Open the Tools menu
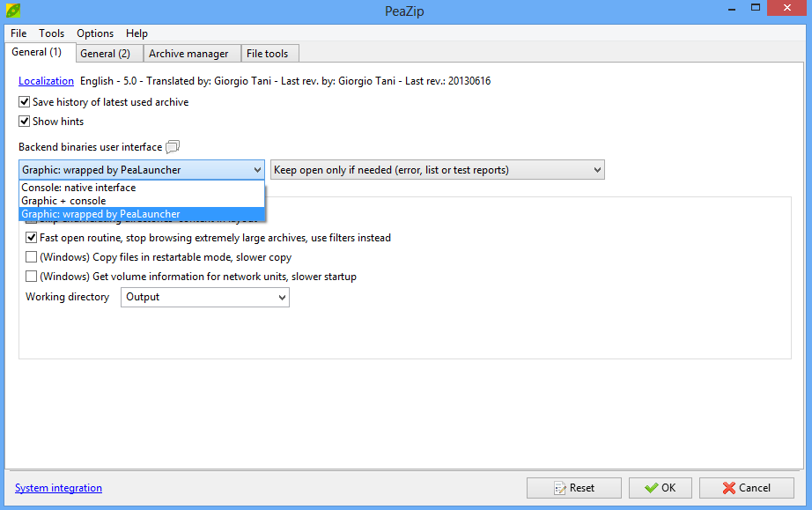Viewport: 812px width, 510px height. click(x=52, y=33)
